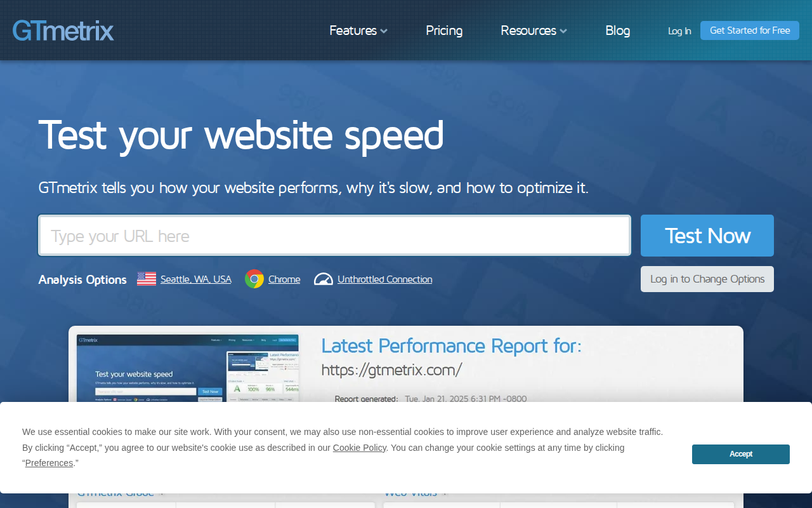Viewport: 812px width, 508px height.
Task: Click the Test your website speed heading
Action: 241,135
